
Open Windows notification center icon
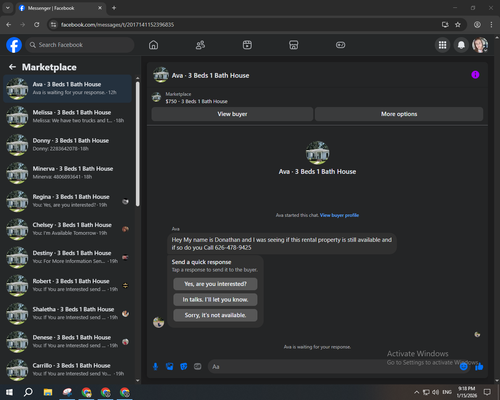[x=487, y=392]
